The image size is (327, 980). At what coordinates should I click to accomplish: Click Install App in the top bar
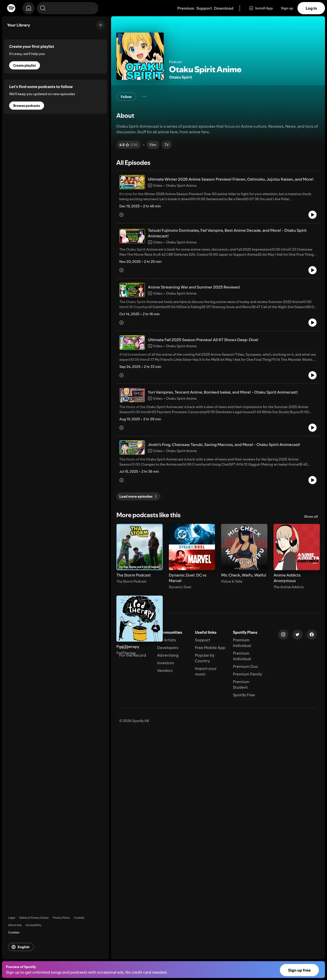click(x=261, y=8)
